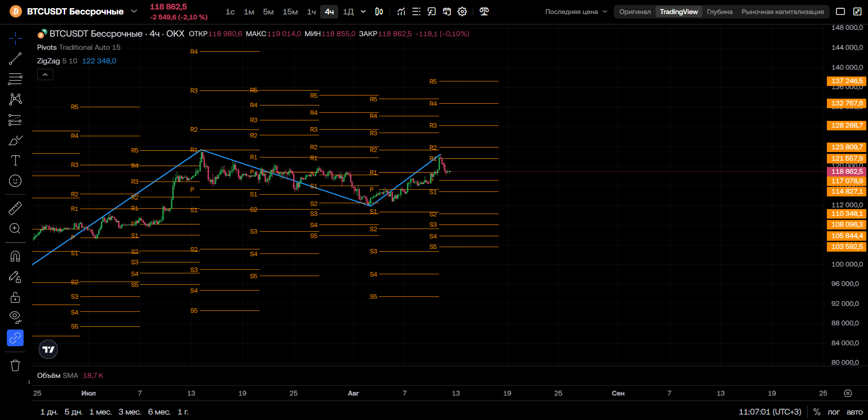Open time axis settings icon

click(848, 393)
